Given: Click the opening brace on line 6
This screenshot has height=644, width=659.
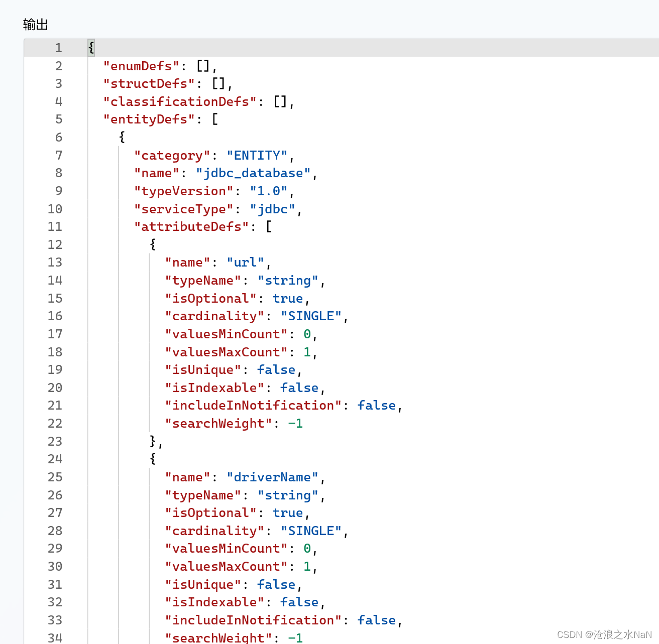Looking at the screenshot, I should point(122,137).
